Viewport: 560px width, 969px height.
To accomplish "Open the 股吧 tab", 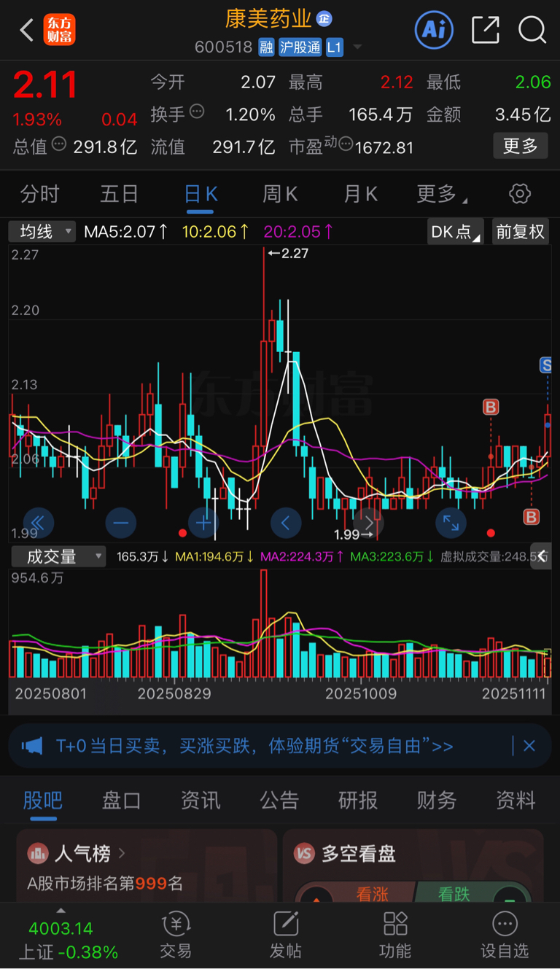I will pos(43,800).
